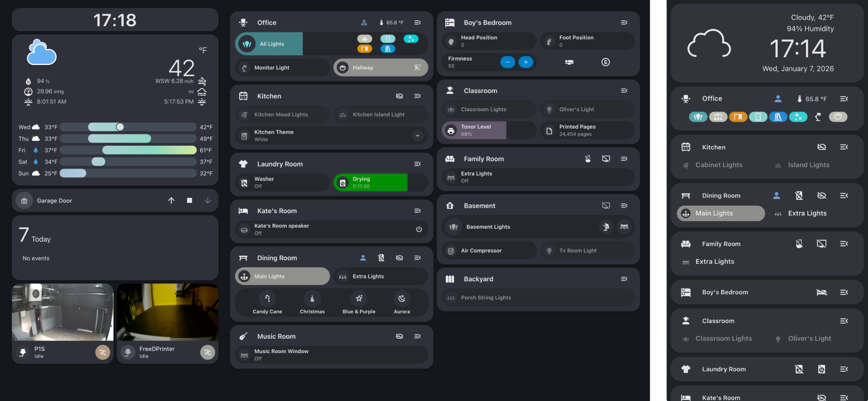Click the dryer icon in mobile Laundry Room header
868x401 pixels.
(821, 369)
